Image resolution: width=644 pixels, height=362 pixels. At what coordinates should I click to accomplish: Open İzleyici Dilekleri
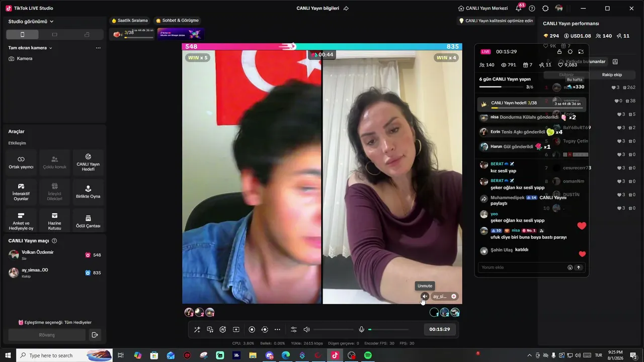click(x=54, y=192)
